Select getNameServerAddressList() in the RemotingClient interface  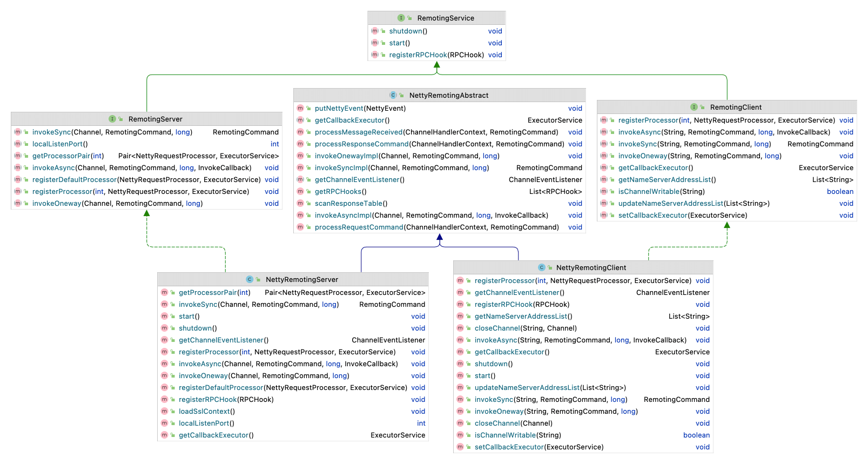pyautogui.click(x=667, y=179)
